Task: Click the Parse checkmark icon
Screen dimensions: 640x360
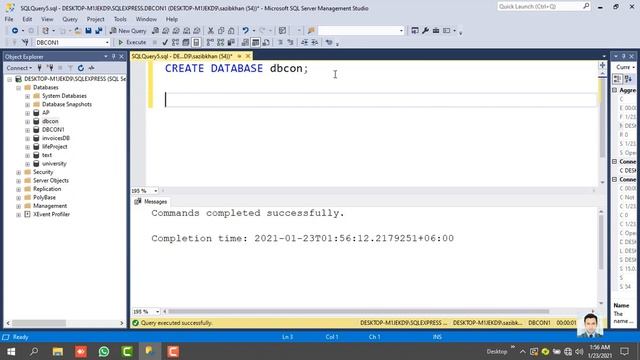Action: click(x=165, y=42)
